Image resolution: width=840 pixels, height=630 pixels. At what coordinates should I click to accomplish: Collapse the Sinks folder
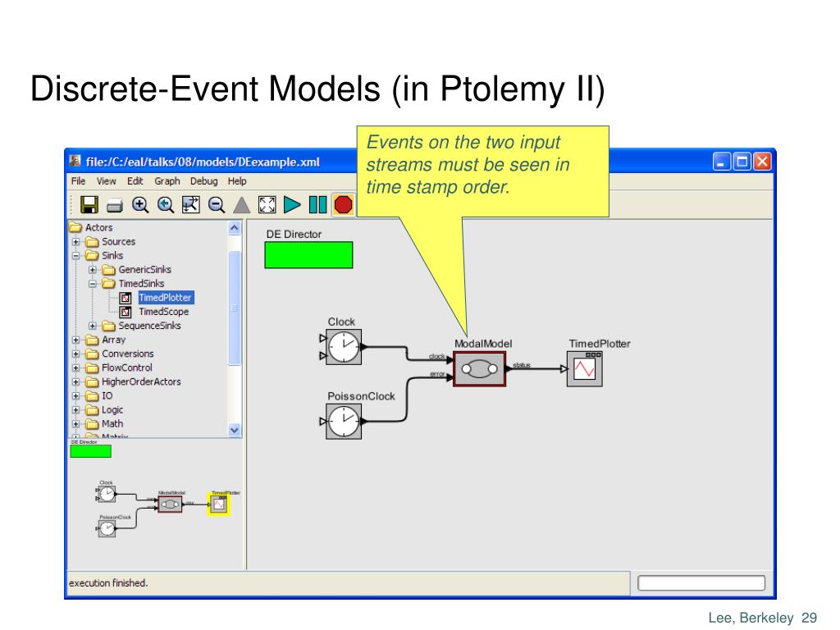(76, 256)
